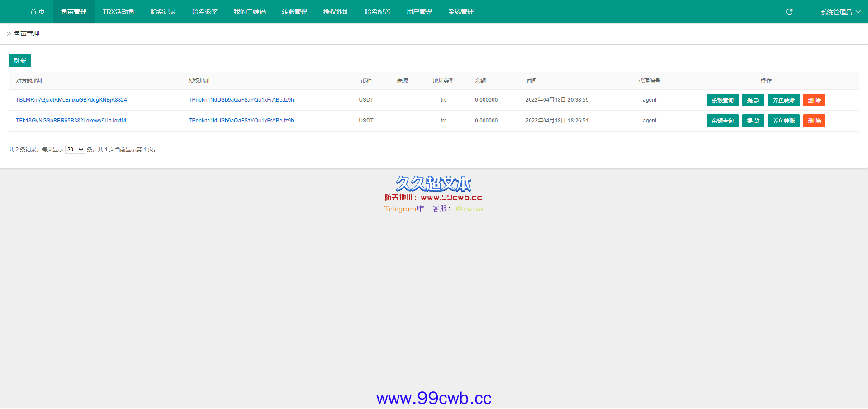Click agent cell in the 18:26:51 row
Viewport: 868px width, 409px height.
point(650,121)
